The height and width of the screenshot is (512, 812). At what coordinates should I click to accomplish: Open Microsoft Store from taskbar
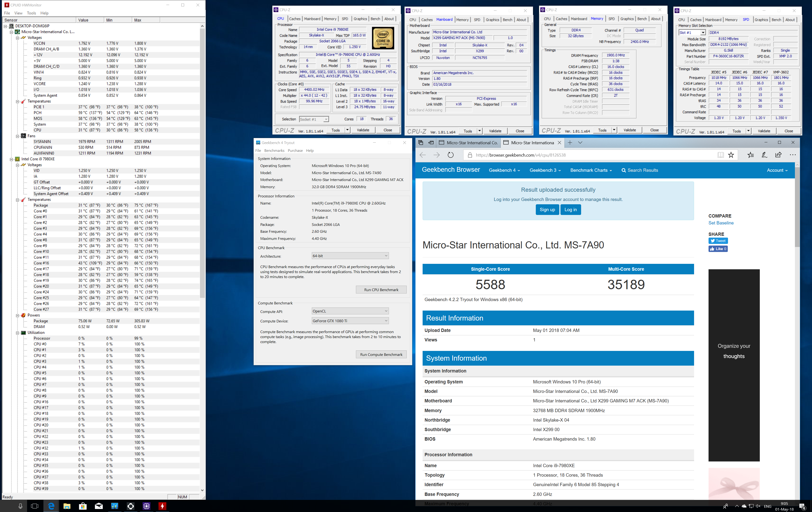(x=83, y=506)
